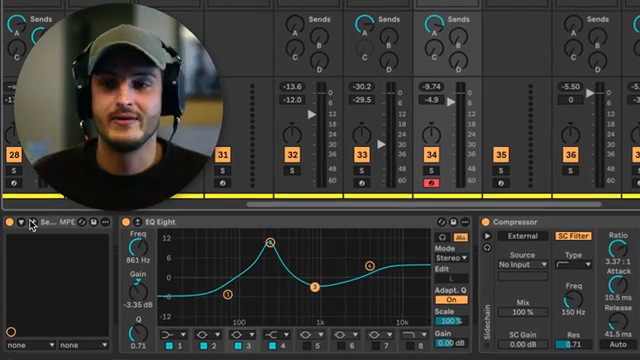Click track 33 activator button

coord(362,155)
